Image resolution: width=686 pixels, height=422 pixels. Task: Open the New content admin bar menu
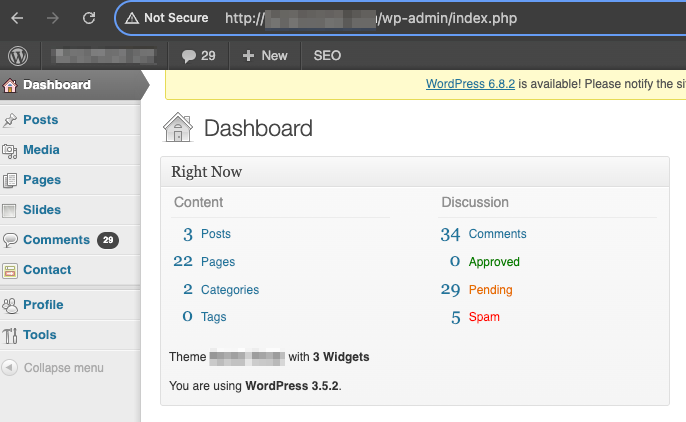pos(265,56)
